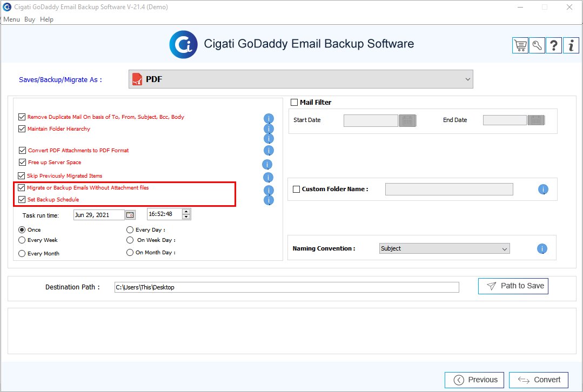Show info for Skip Previously Migrated Items
The image size is (583, 392).
point(268,177)
